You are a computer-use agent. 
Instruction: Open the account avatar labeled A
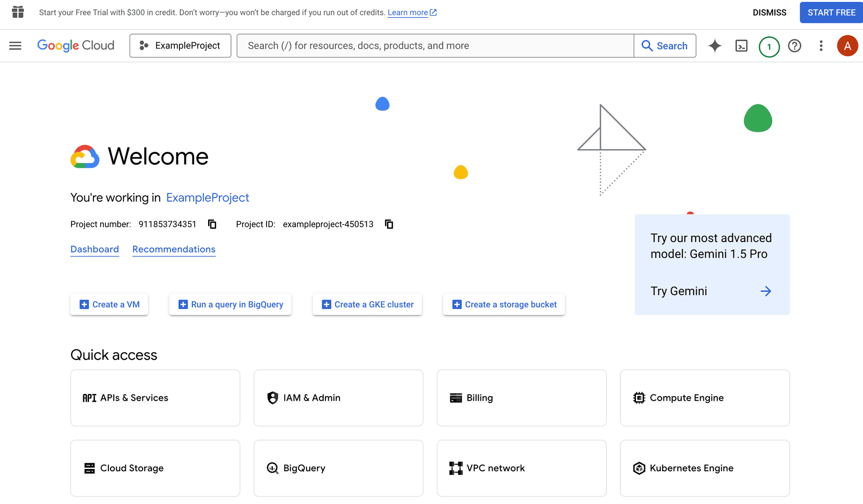point(847,45)
